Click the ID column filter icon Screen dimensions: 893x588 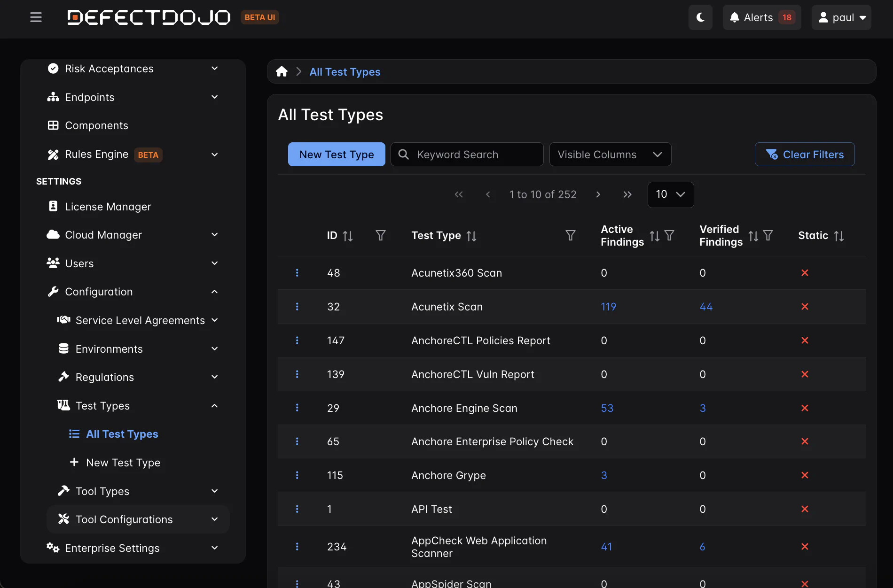381,235
